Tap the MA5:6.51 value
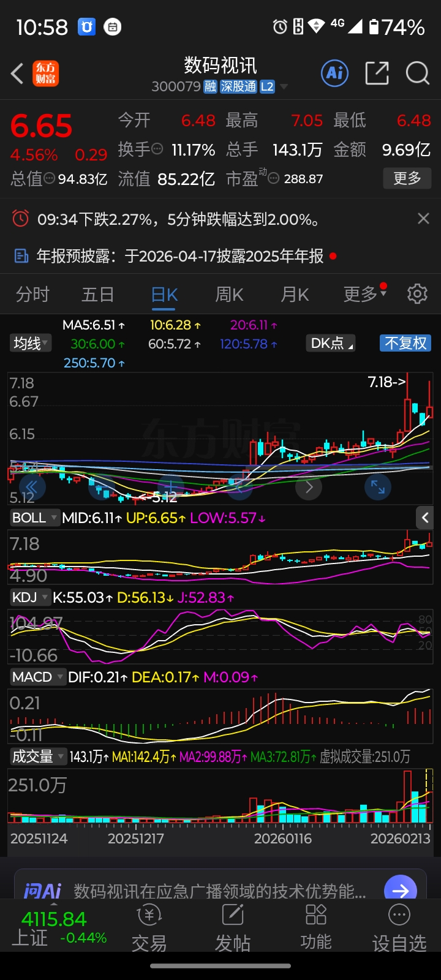This screenshot has width=441, height=980. [x=94, y=325]
